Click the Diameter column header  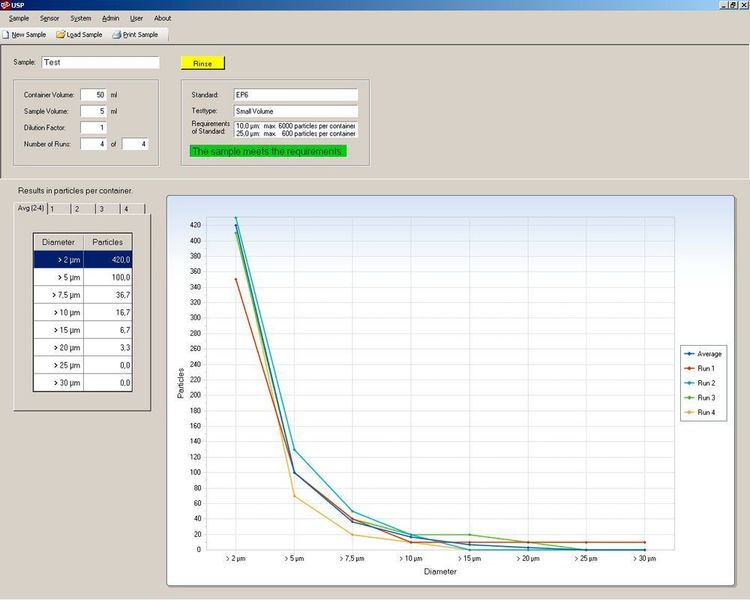[x=58, y=242]
